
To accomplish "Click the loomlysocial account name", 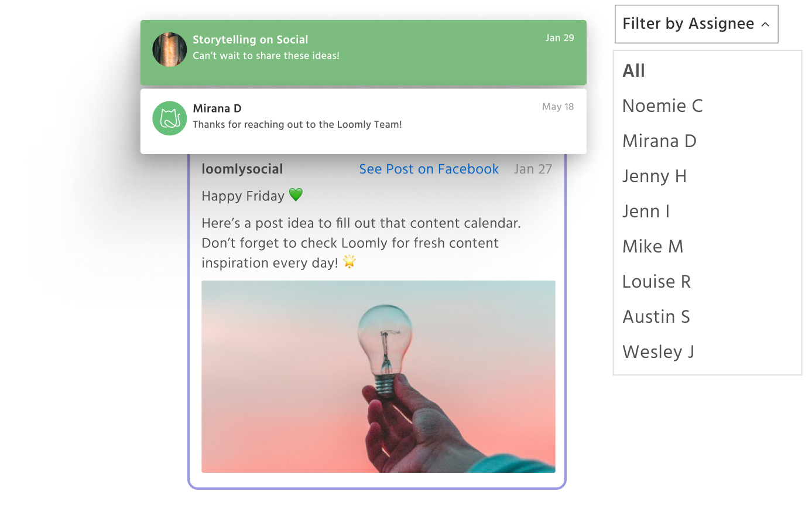I will 242,169.
